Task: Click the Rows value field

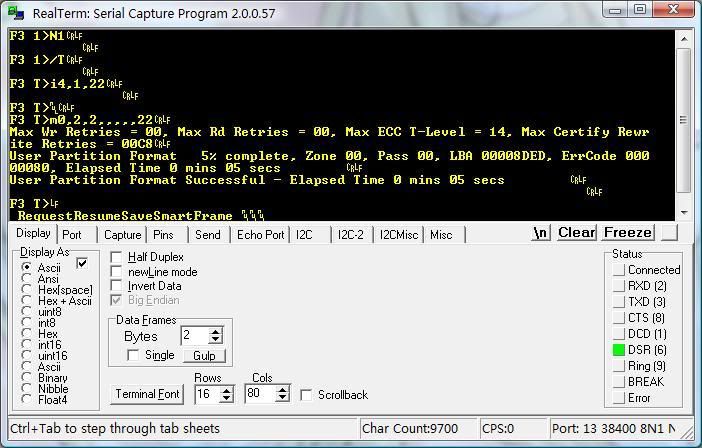Action: tap(208, 394)
